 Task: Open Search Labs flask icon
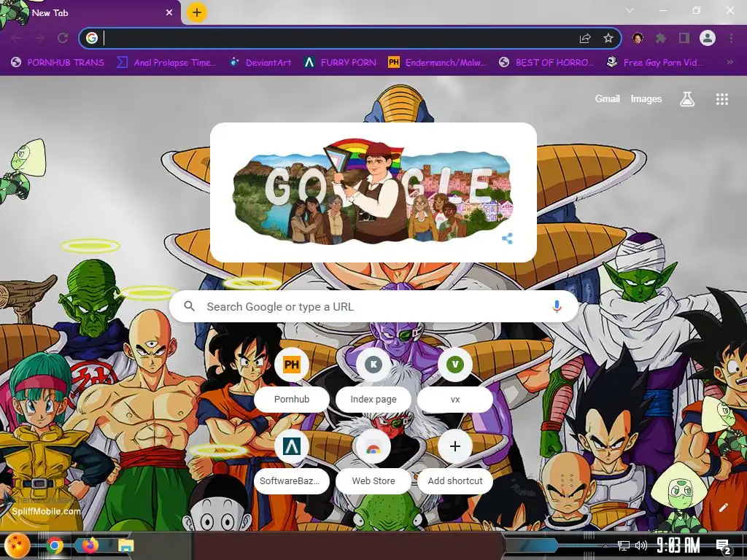point(687,99)
